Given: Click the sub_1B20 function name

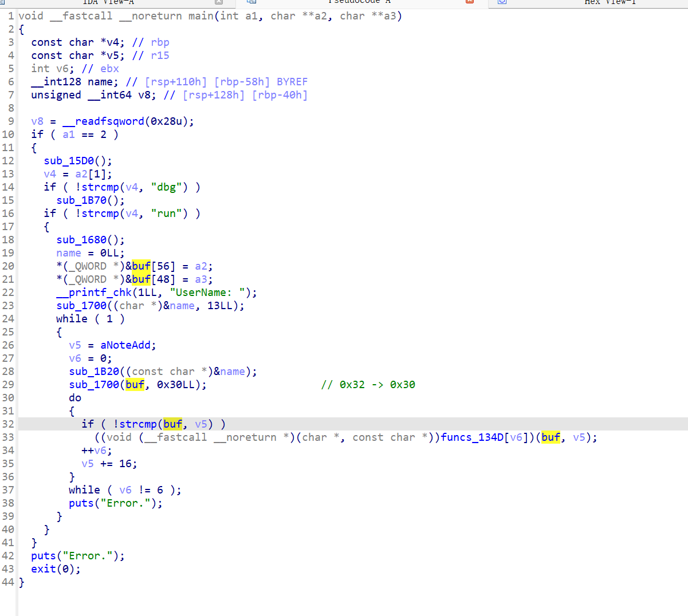Looking at the screenshot, I should 94,372.
